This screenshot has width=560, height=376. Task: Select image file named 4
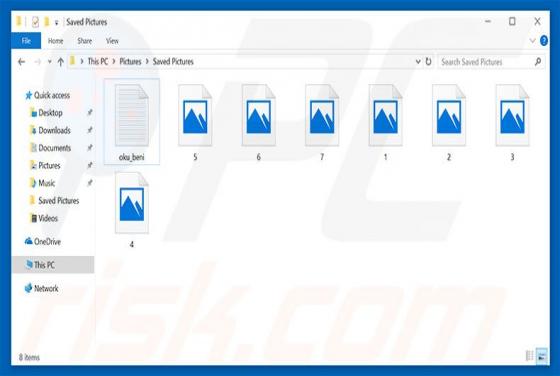point(132,210)
